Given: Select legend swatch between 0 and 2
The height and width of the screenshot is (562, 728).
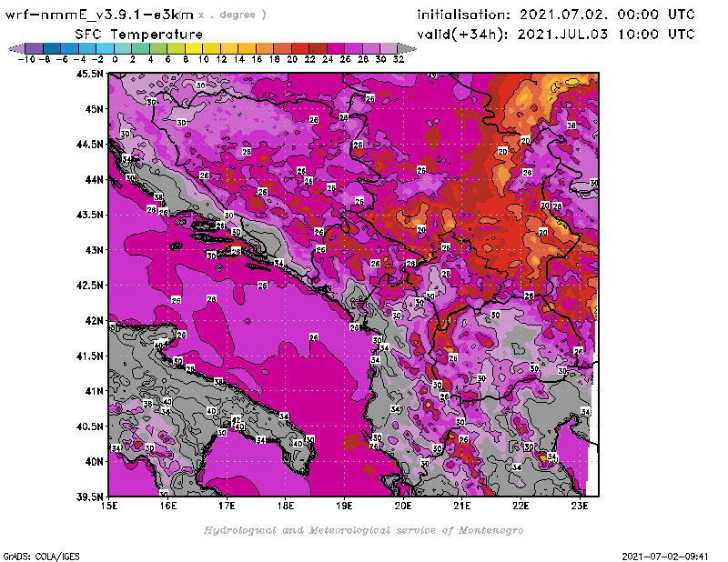Looking at the screenshot, I should (x=123, y=48).
